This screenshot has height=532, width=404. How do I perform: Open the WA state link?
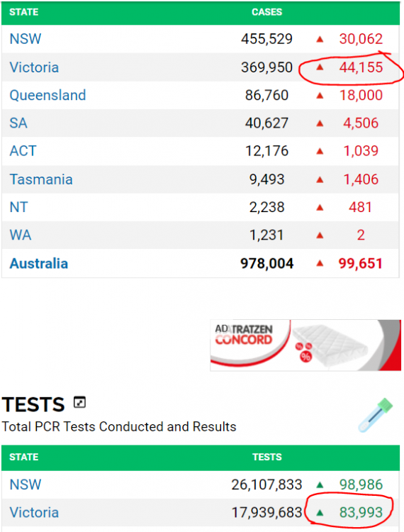[21, 235]
